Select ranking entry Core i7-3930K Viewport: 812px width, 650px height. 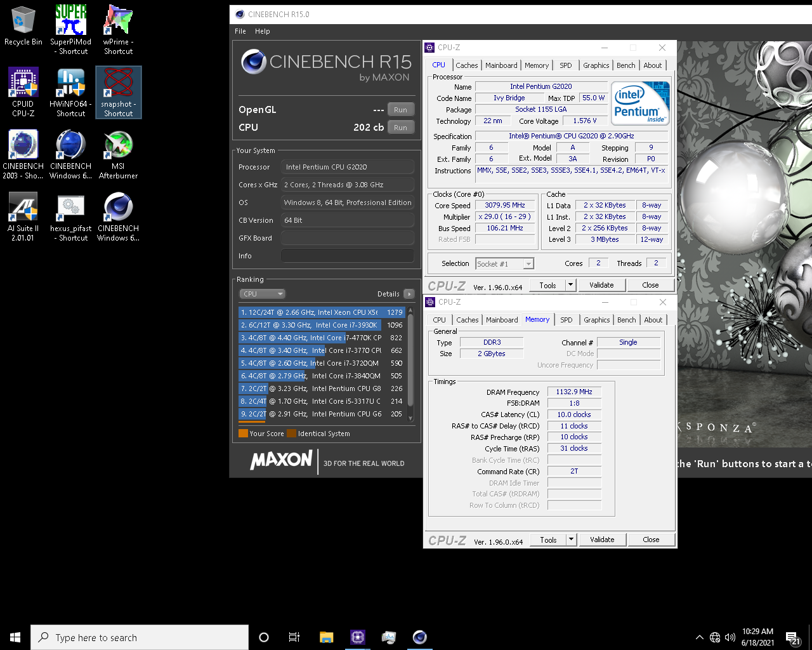[322, 325]
